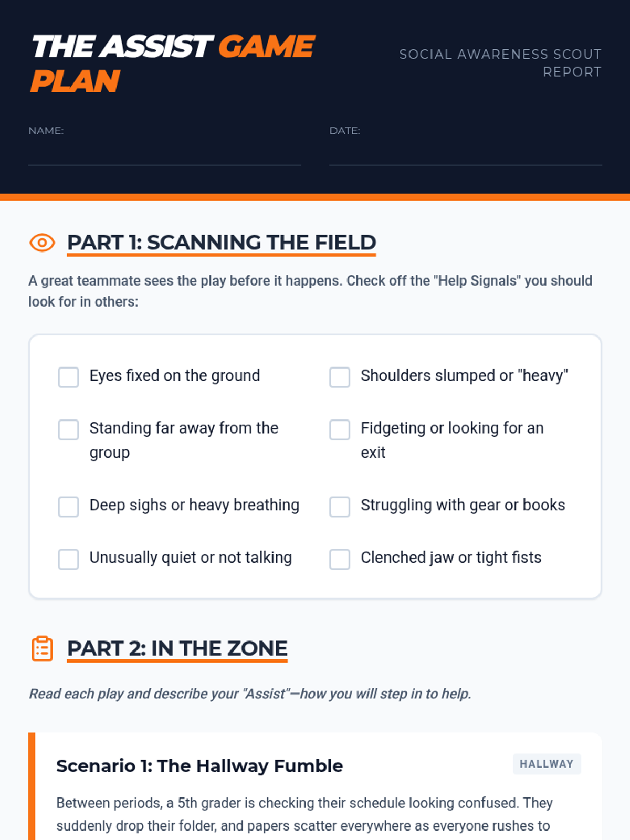Screen dimensions: 630x840
Task: Click 'Social Awareness Scout Report' subtitle
Action: [x=500, y=63]
